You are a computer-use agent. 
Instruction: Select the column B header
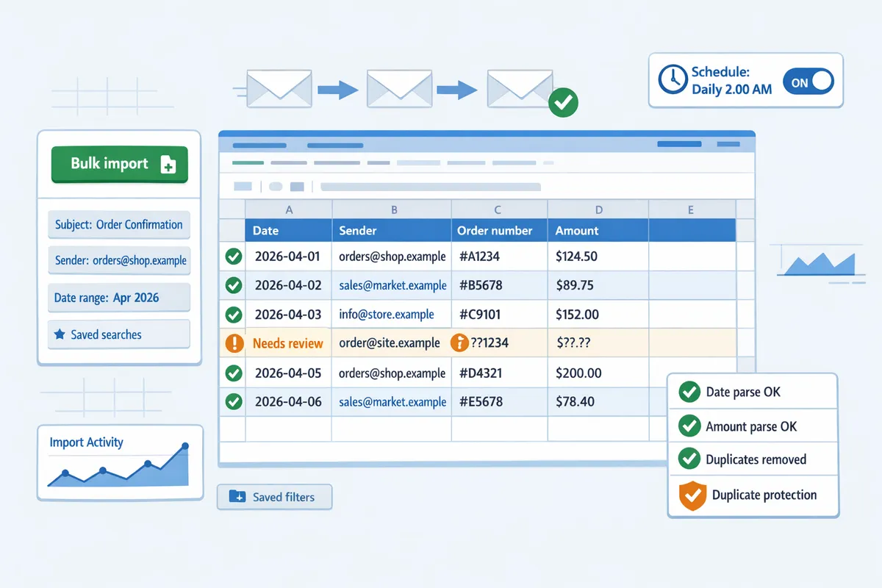coord(392,209)
